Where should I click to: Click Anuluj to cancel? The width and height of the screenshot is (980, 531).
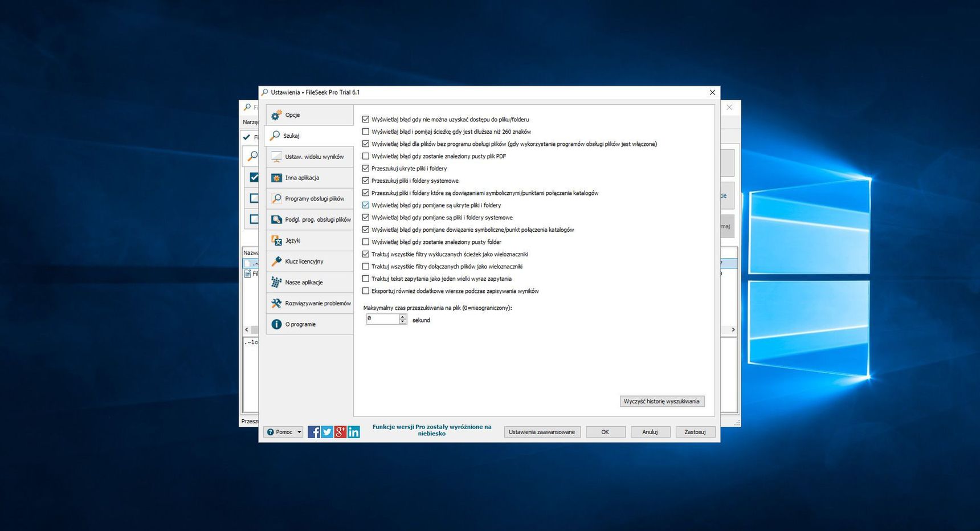click(650, 432)
